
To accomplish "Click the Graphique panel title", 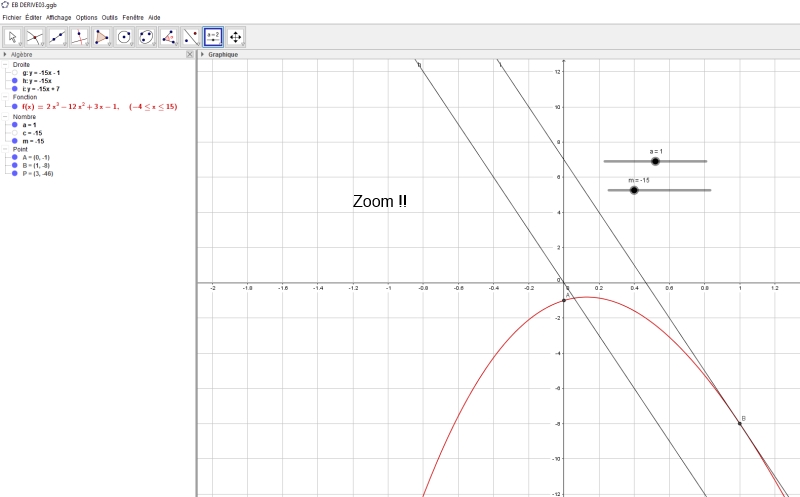I will [x=223, y=54].
